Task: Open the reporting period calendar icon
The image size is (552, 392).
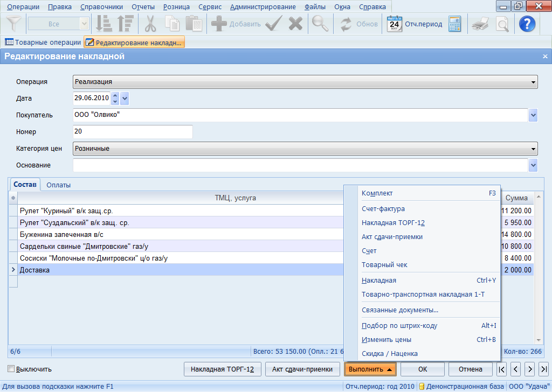Action: click(395, 24)
